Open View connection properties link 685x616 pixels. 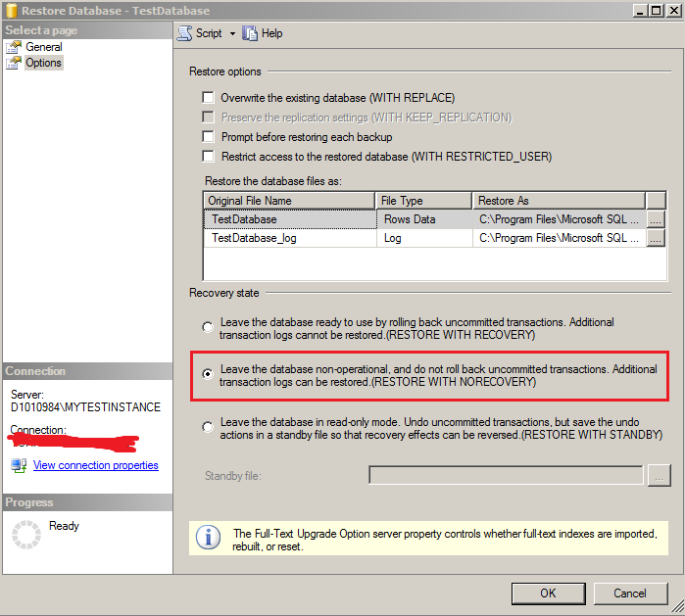[x=96, y=465]
